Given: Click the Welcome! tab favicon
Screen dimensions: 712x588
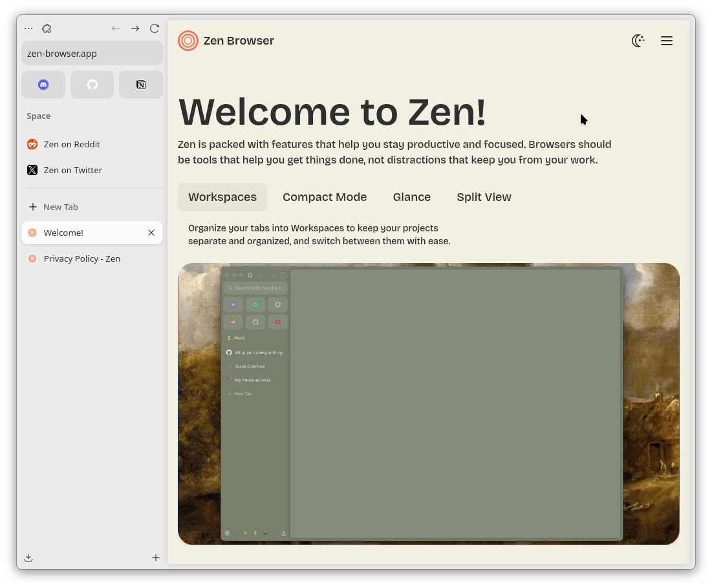Looking at the screenshot, I should (32, 233).
